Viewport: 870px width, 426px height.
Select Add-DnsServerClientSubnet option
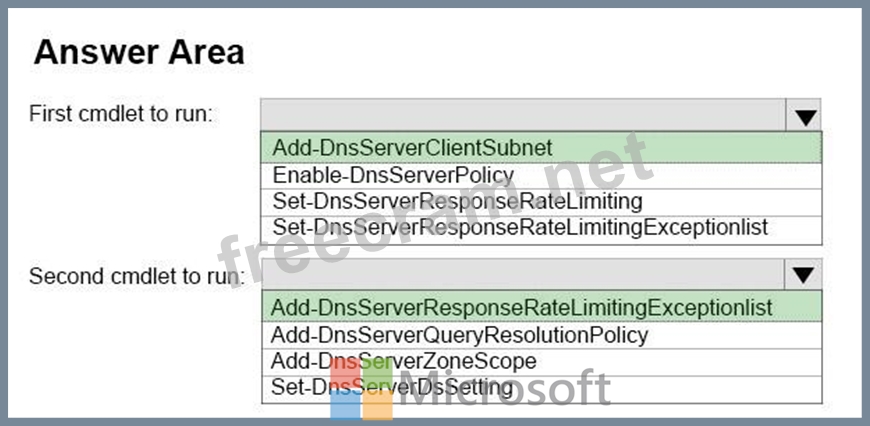(412, 148)
